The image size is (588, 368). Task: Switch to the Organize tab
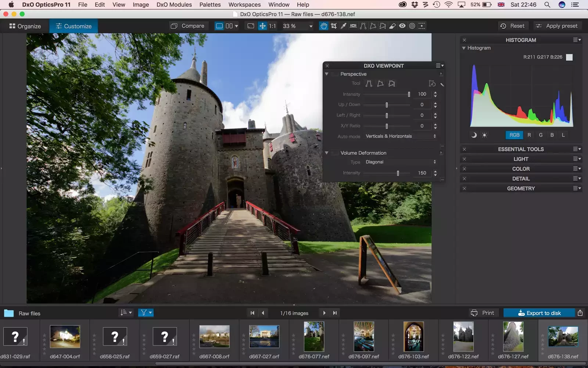point(25,26)
